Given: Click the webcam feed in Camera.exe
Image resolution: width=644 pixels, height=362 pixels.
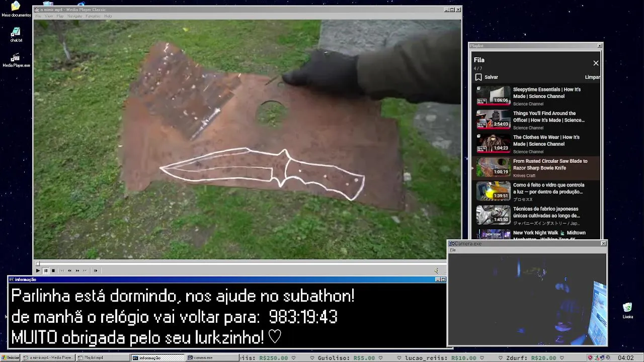Looking at the screenshot, I should (x=527, y=299).
